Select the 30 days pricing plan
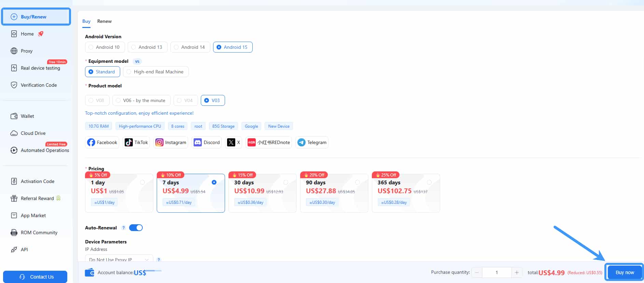644x283 pixels. 262,193
